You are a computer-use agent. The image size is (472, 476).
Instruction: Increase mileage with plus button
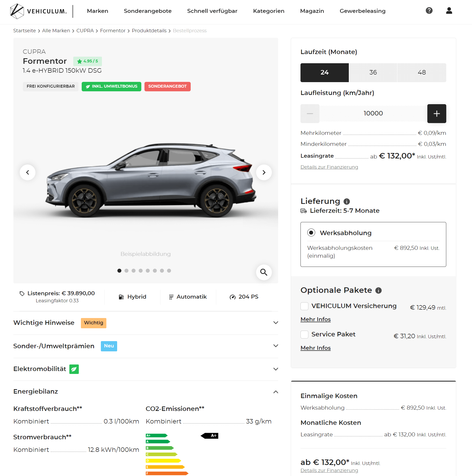point(437,114)
